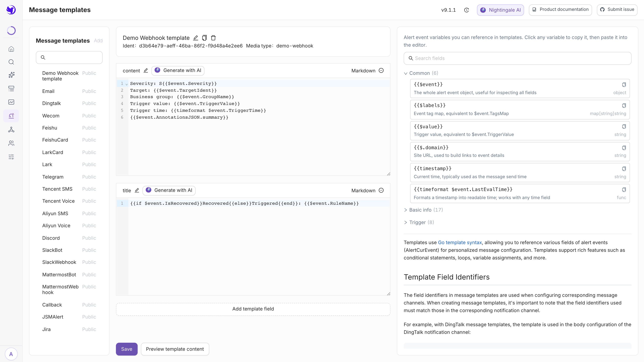
Task: Expand the Trigger variables group
Action: pyautogui.click(x=419, y=222)
